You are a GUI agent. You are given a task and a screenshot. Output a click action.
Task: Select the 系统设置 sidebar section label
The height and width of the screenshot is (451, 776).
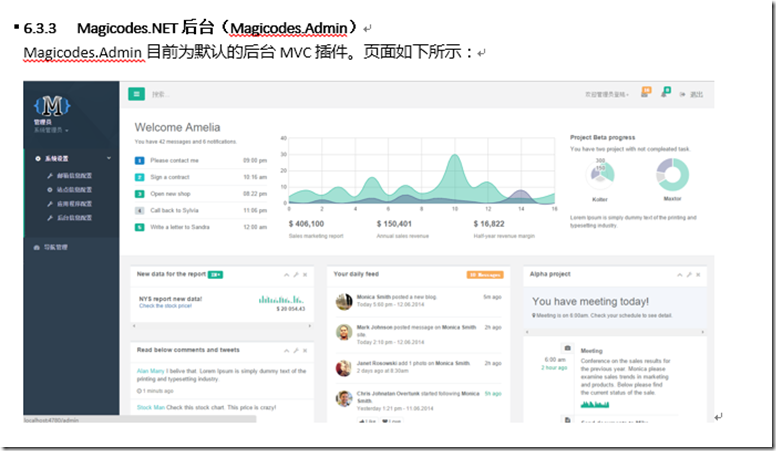pyautogui.click(x=57, y=158)
